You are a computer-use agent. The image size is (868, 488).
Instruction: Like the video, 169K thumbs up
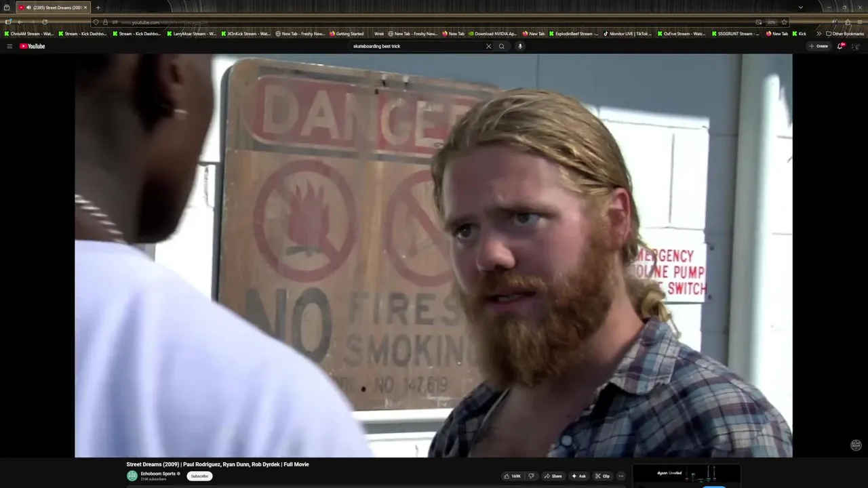(512, 476)
